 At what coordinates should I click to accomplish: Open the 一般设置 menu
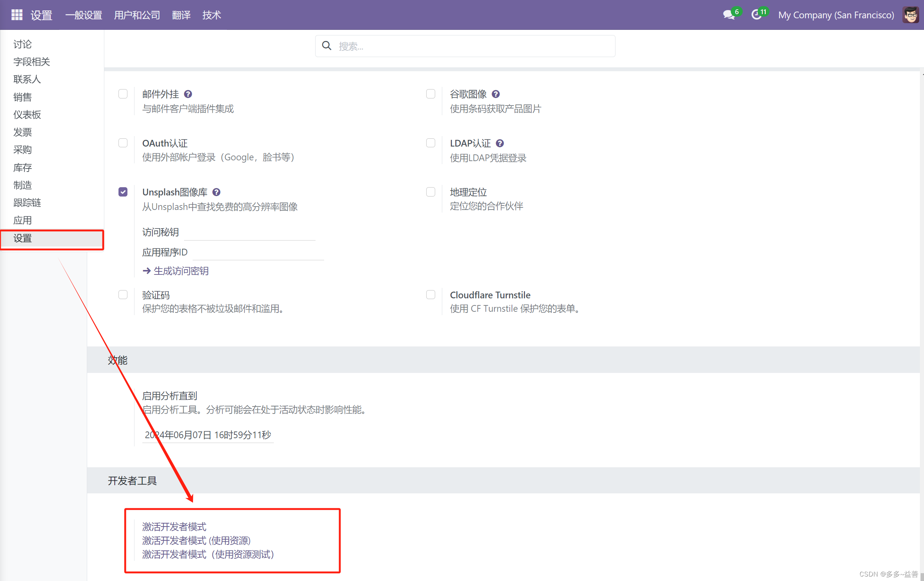(84, 15)
